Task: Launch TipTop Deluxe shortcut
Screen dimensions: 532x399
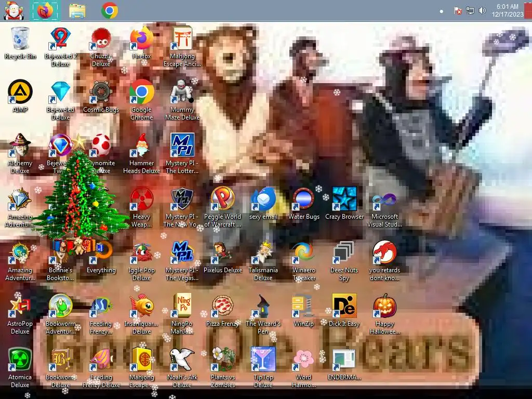Action: tap(263, 368)
